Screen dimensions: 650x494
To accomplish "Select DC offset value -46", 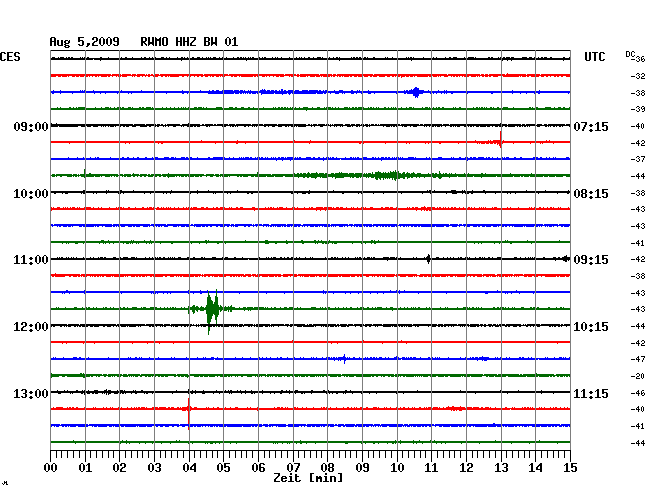I will pos(638,392).
